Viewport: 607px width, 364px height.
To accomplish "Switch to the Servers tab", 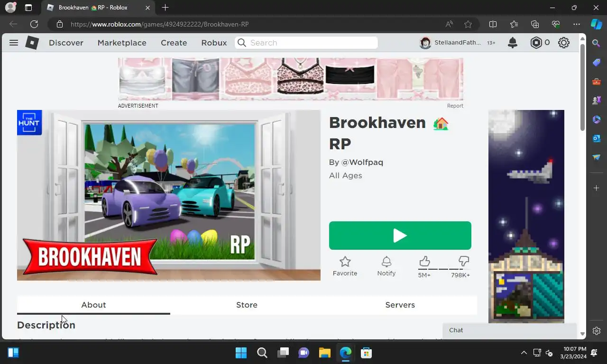I will 400,305.
